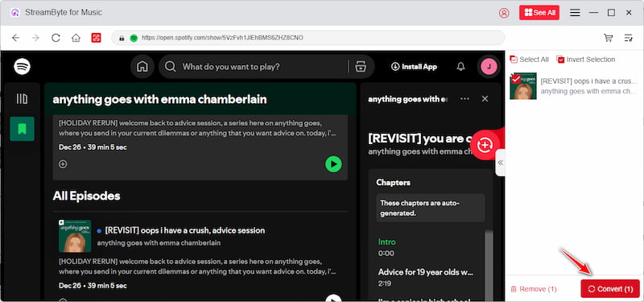Click the 'What do you want to play?' search box
The image size is (644, 302).
click(254, 67)
